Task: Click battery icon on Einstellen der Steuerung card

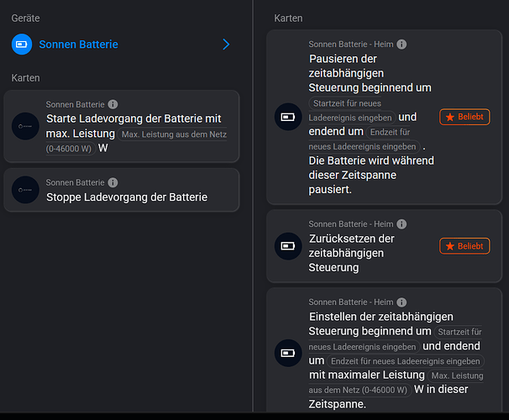Action: click(288, 353)
